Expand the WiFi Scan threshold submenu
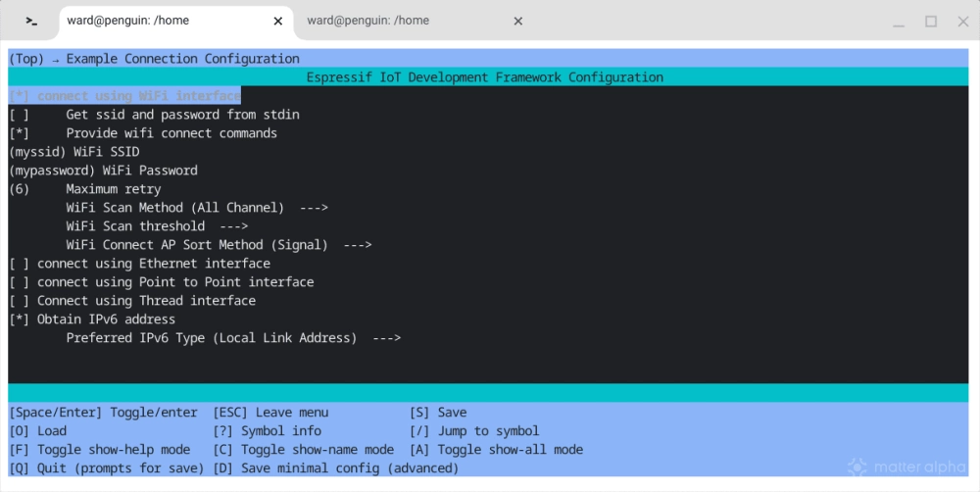Image resolution: width=980 pixels, height=492 pixels. 157,226
